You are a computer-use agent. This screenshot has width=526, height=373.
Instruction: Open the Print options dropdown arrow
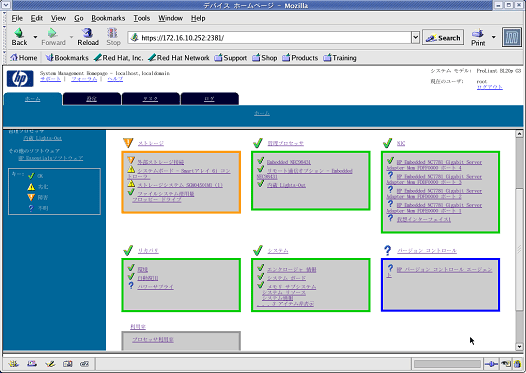pyautogui.click(x=493, y=37)
